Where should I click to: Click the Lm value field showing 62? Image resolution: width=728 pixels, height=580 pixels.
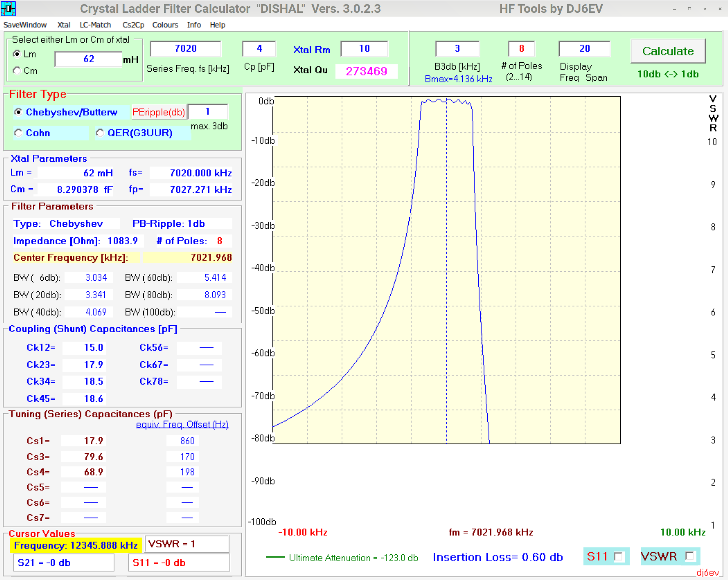(88, 59)
